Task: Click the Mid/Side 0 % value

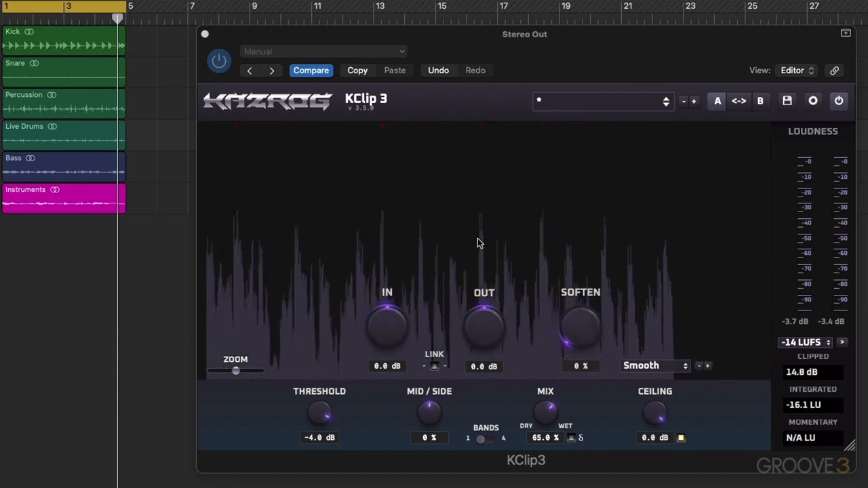Action: tap(429, 438)
